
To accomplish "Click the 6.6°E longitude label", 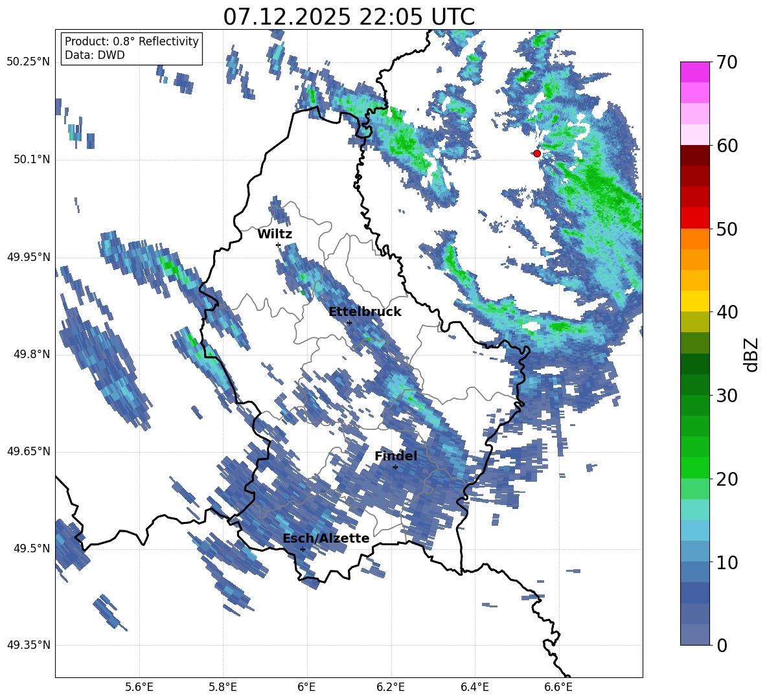I will pyautogui.click(x=558, y=687).
